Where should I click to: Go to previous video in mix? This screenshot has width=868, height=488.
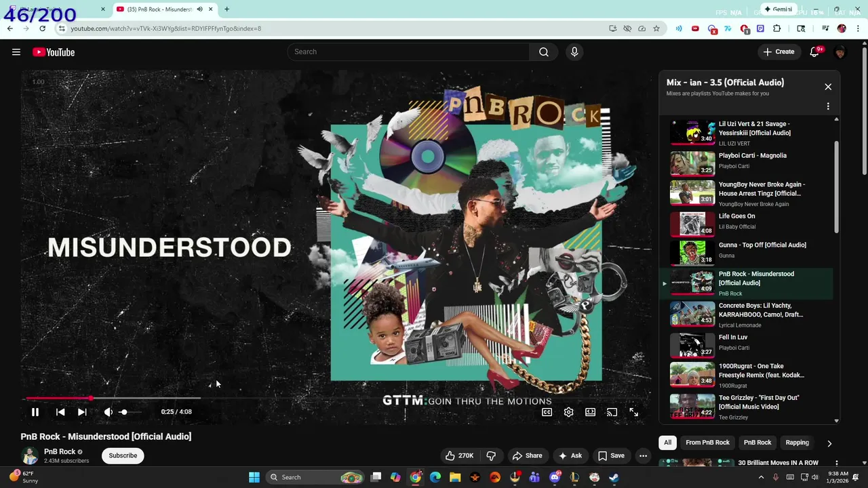60,412
